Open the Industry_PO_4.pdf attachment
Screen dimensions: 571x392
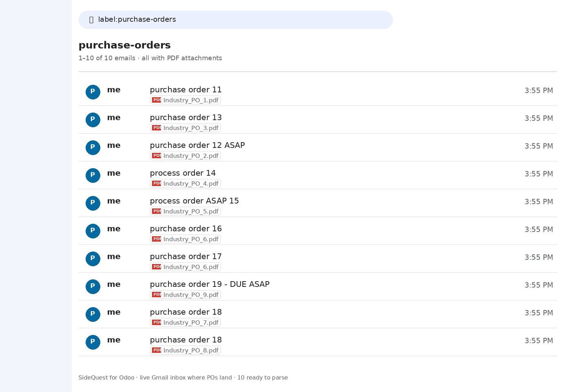[x=185, y=183]
